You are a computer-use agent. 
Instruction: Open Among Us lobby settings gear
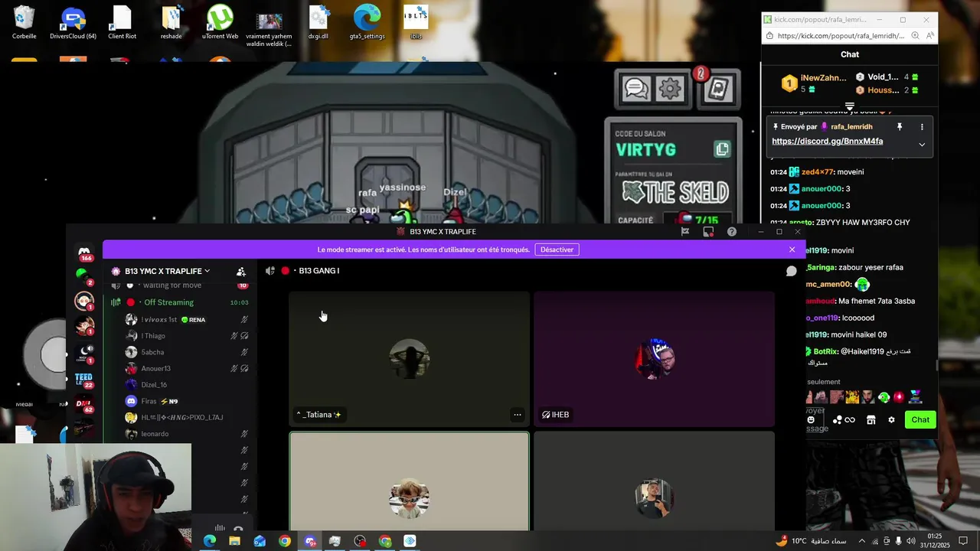[670, 89]
